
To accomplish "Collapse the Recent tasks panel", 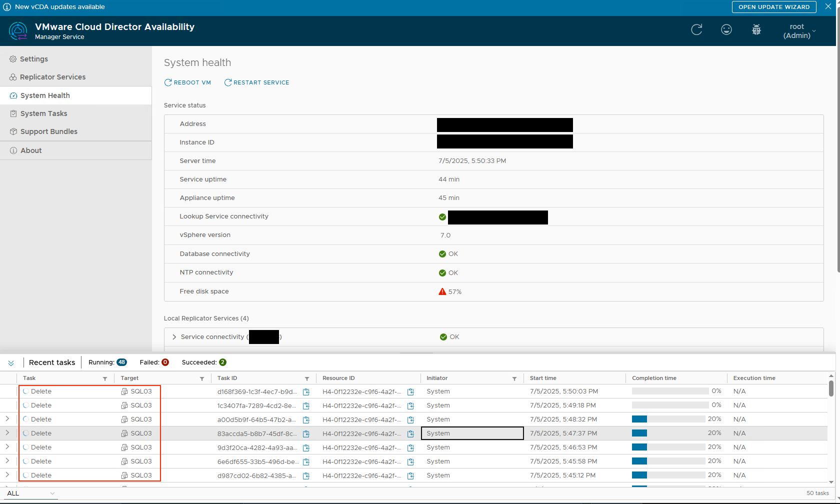I will tap(11, 363).
